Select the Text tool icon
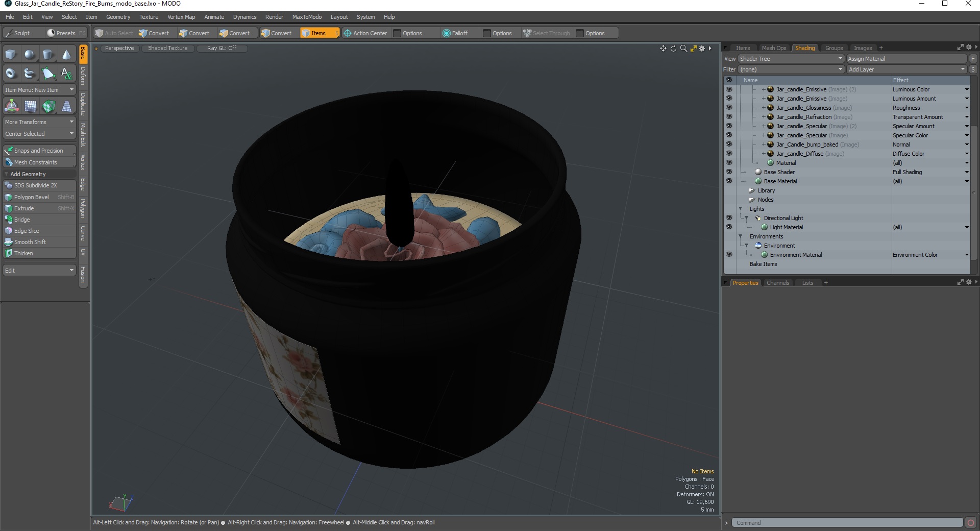The width and height of the screenshot is (980, 531). (66, 74)
